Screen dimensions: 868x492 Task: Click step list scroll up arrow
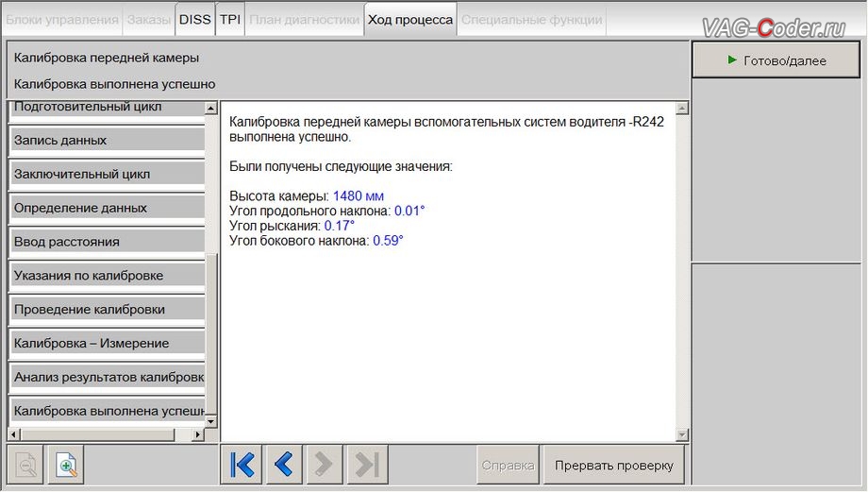click(x=211, y=108)
